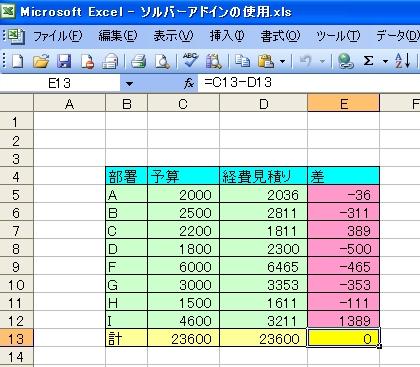
Task: Click the formula bar with =C13-D13
Action: [309, 83]
